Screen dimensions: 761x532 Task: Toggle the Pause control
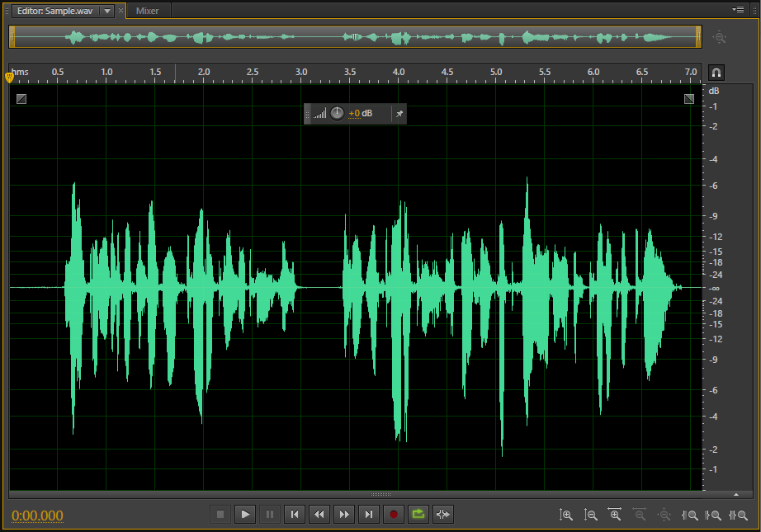click(x=270, y=514)
